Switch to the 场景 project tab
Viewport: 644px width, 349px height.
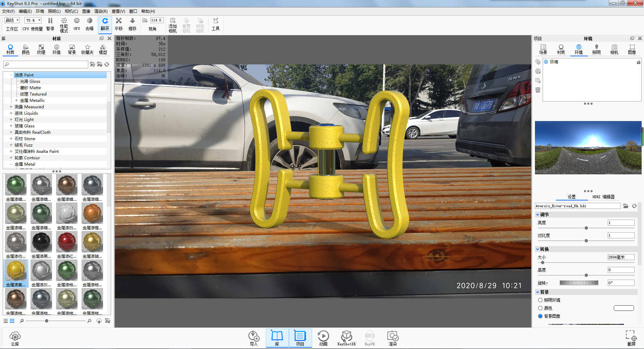(543, 49)
